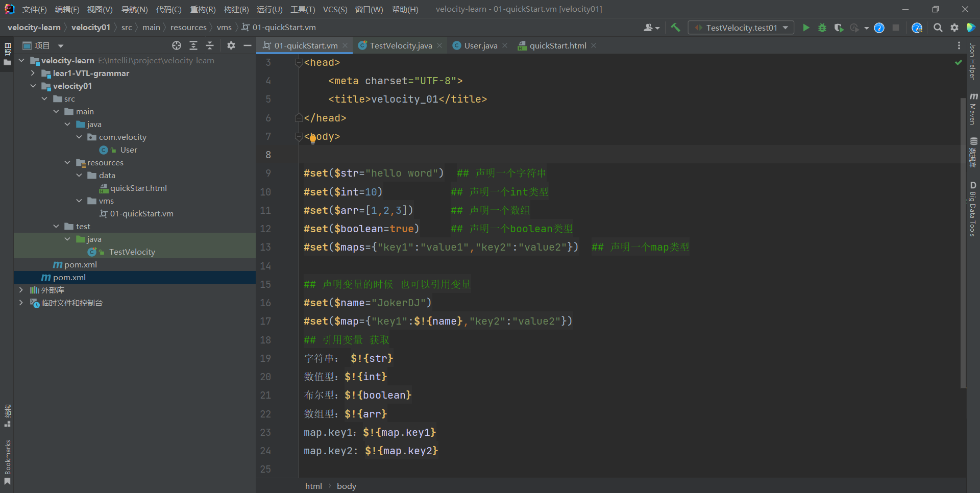Fold the body tag at line 7

click(x=299, y=137)
